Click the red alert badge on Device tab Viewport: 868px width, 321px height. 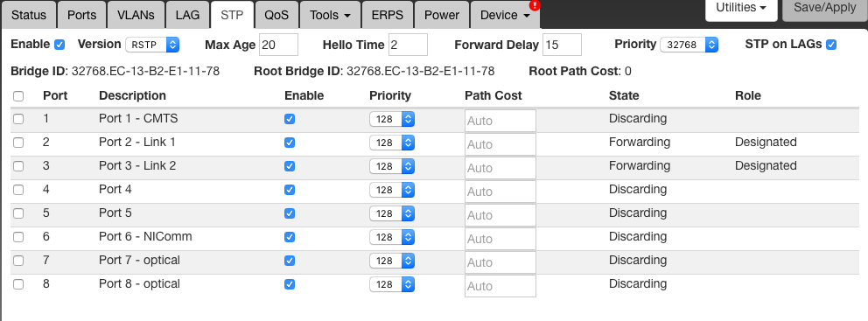tap(535, 5)
